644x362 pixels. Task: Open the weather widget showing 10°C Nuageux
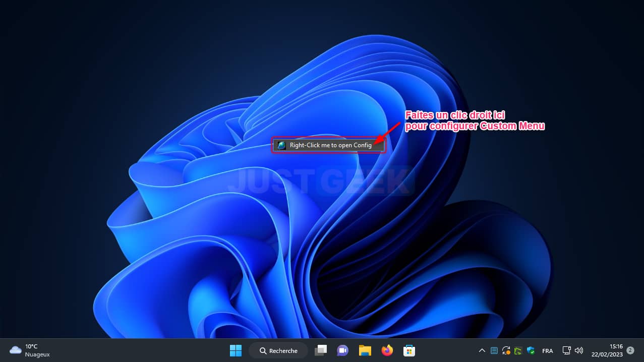tap(30, 350)
